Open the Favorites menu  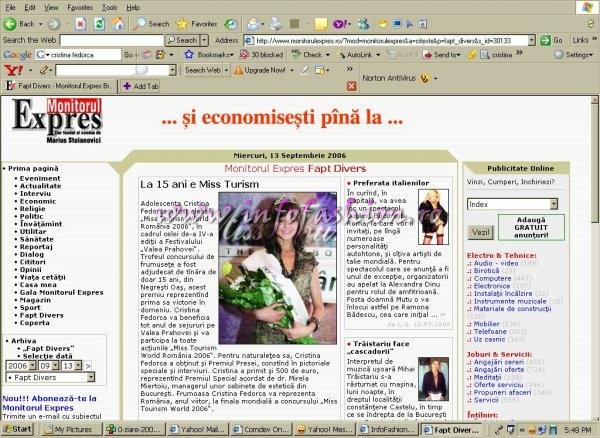click(x=79, y=7)
